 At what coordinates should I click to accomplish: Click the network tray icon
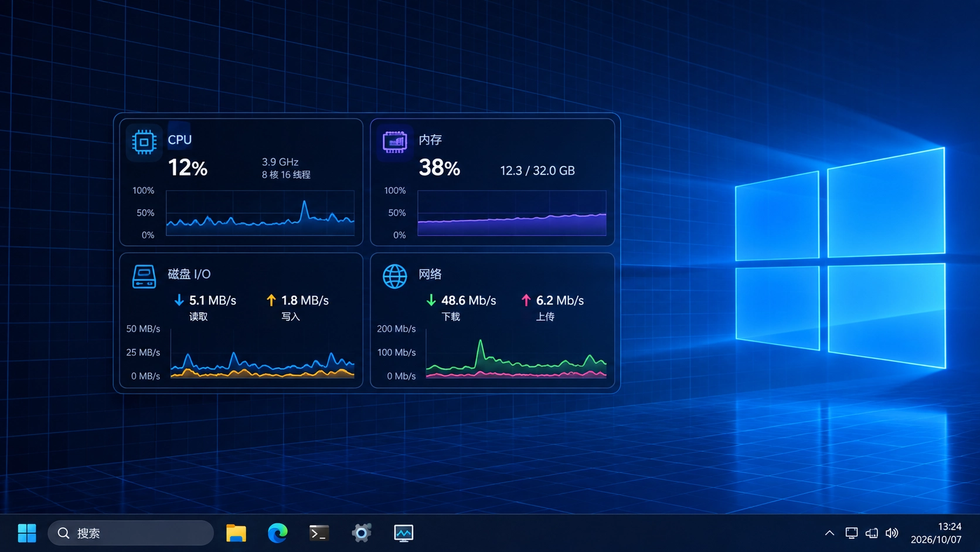[872, 533]
